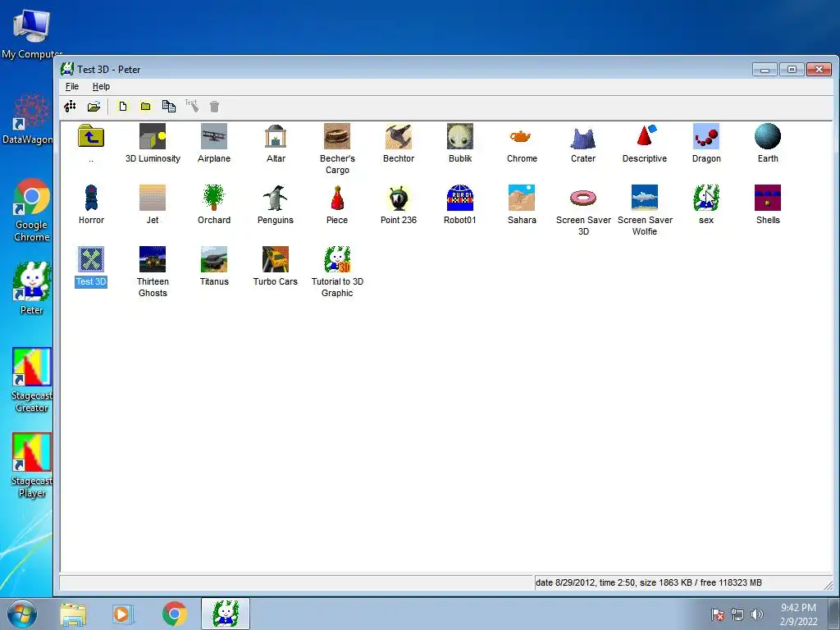Select the Tutorial to 3D Graphic icon
Viewport: 840px width, 630px height.
pyautogui.click(x=337, y=259)
